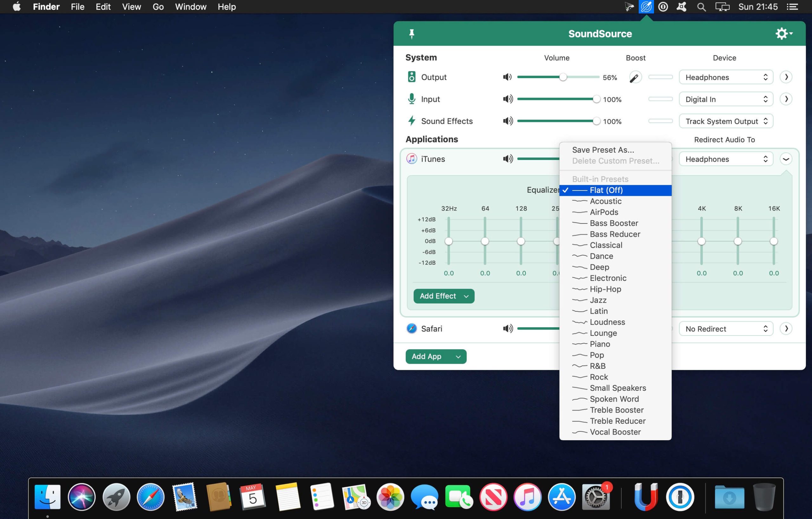The width and height of the screenshot is (812, 519).
Task: Mute Safari using its speaker icon
Action: pos(507,328)
